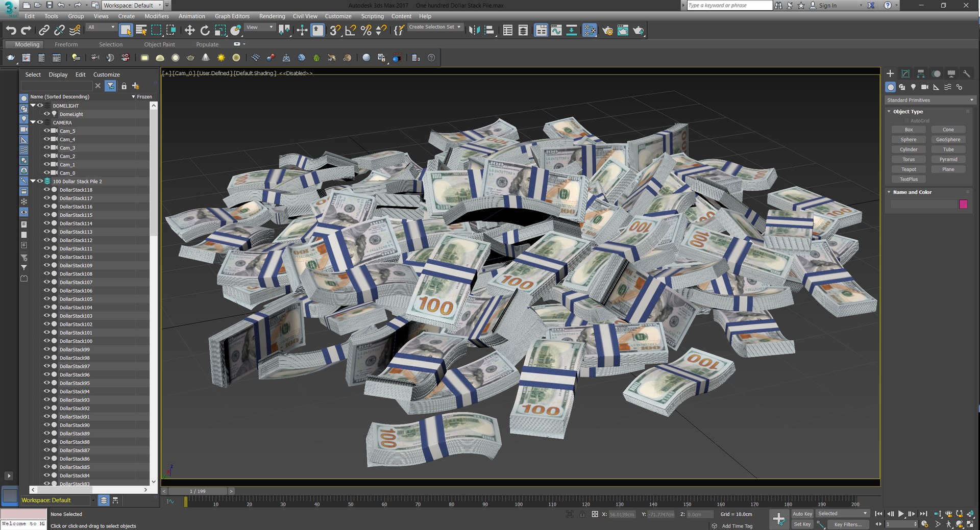Switch to the Modify command panel tab
This screenshot has height=530, width=980.
coord(905,73)
